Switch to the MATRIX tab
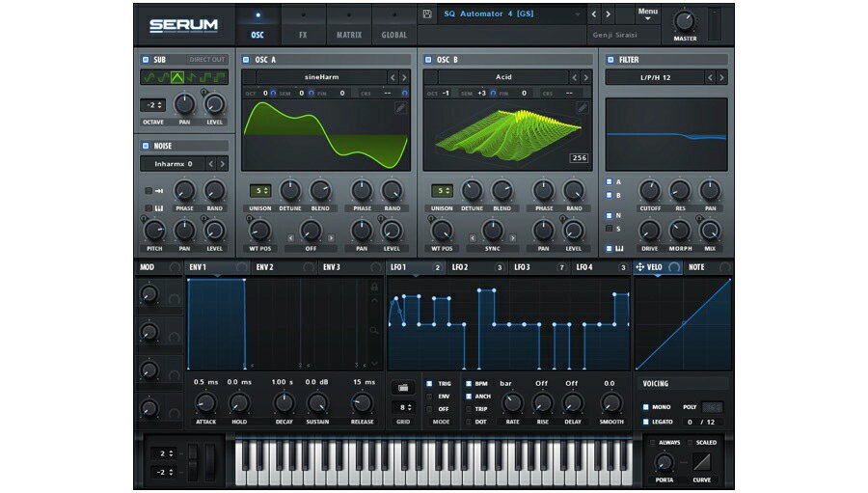 (349, 24)
